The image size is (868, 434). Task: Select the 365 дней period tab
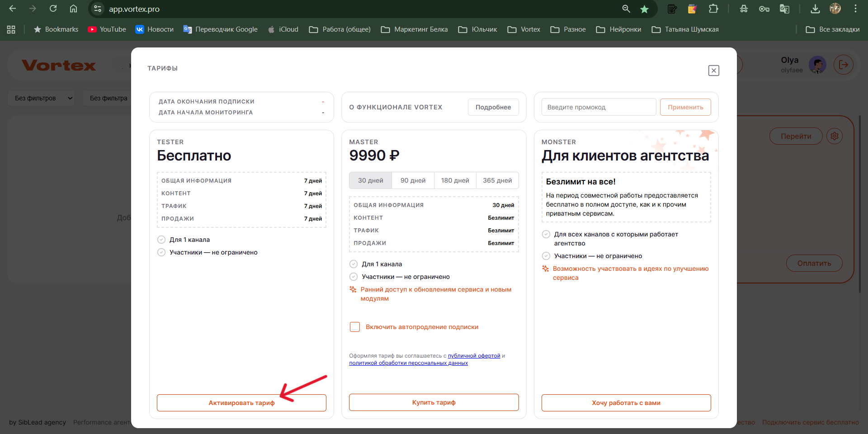click(x=497, y=180)
